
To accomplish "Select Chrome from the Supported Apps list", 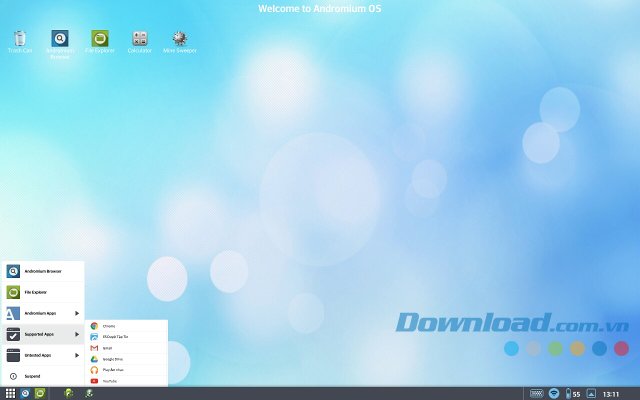I will tap(110, 326).
